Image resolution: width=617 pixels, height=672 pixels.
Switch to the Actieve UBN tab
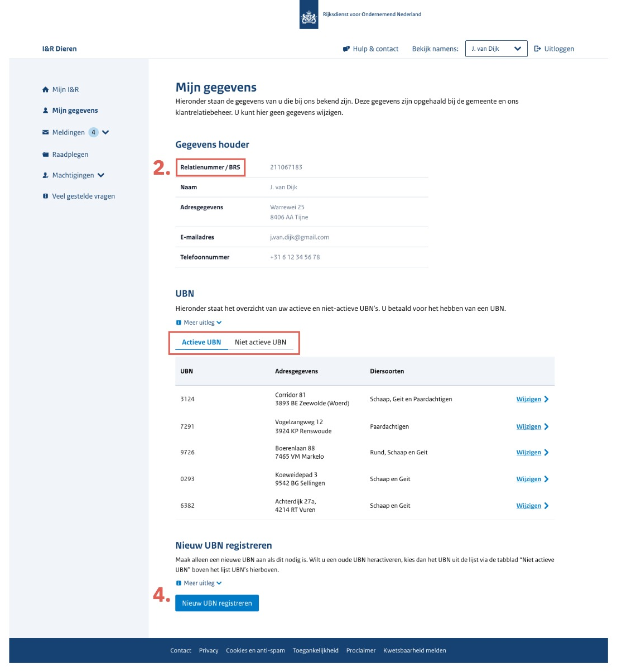201,342
